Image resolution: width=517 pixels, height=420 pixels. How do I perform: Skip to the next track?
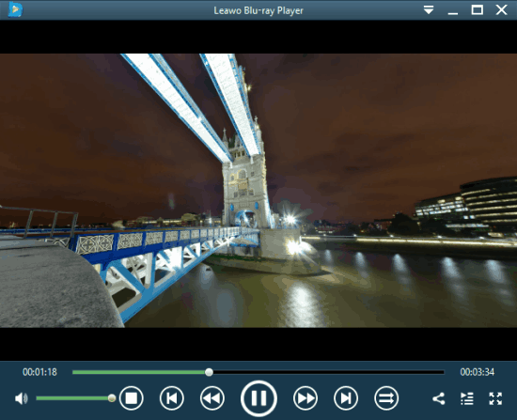pos(346,398)
